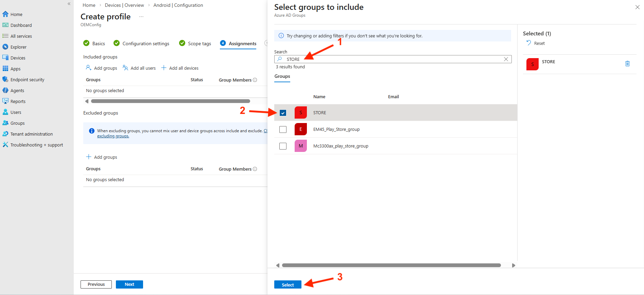The width and height of the screenshot is (644, 295).
Task: Go to the Scope tags step
Action: tap(199, 44)
